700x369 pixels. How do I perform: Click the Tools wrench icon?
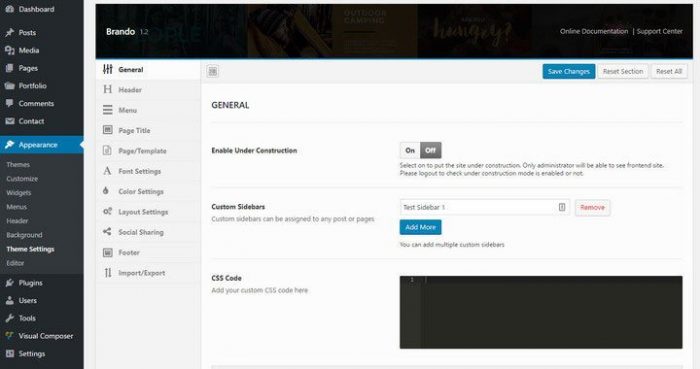[9, 318]
